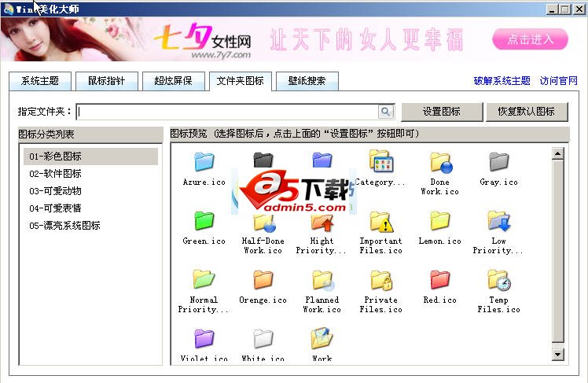Image resolution: width=588 pixels, height=383 pixels.
Task: Select 02-软件图标 category
Action: pos(90,174)
